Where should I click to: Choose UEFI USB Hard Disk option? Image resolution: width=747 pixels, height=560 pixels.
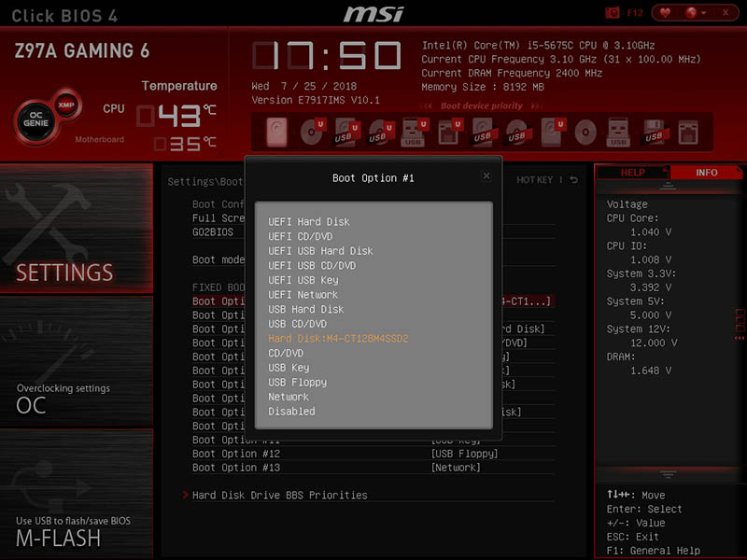tap(320, 251)
